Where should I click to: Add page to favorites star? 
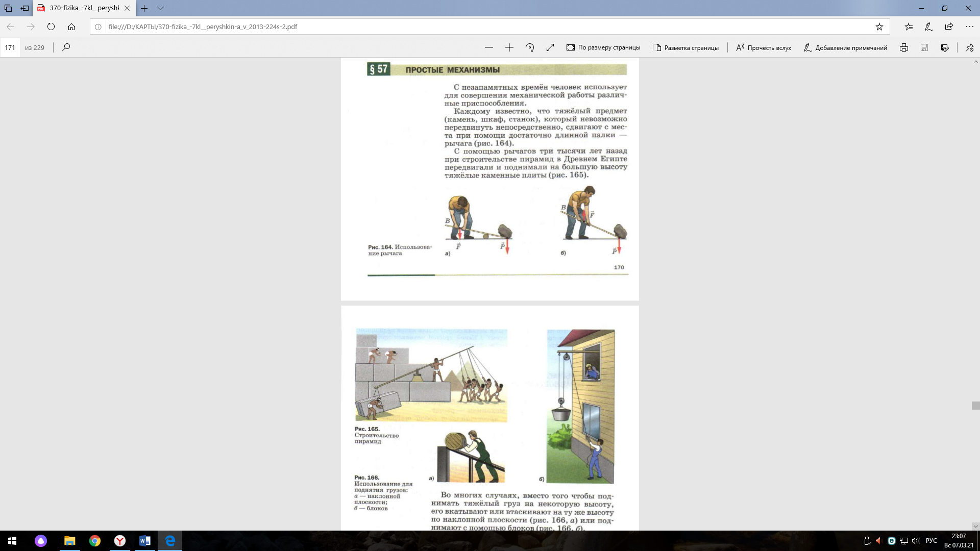coord(879,27)
